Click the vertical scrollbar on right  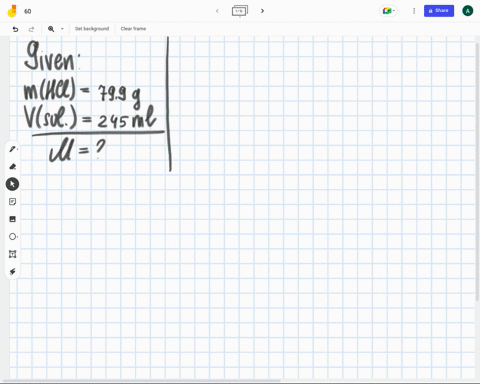click(x=478, y=172)
